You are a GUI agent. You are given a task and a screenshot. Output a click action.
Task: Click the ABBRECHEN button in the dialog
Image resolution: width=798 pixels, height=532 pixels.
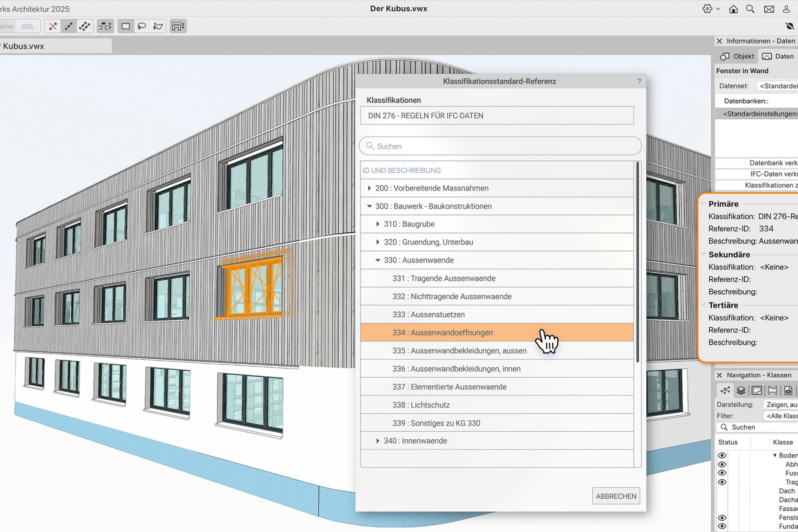(x=616, y=496)
